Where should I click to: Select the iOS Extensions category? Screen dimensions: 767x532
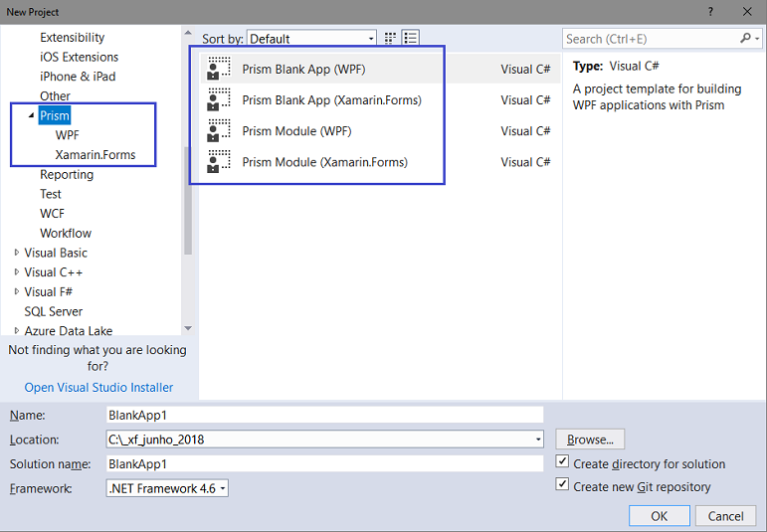coord(80,57)
